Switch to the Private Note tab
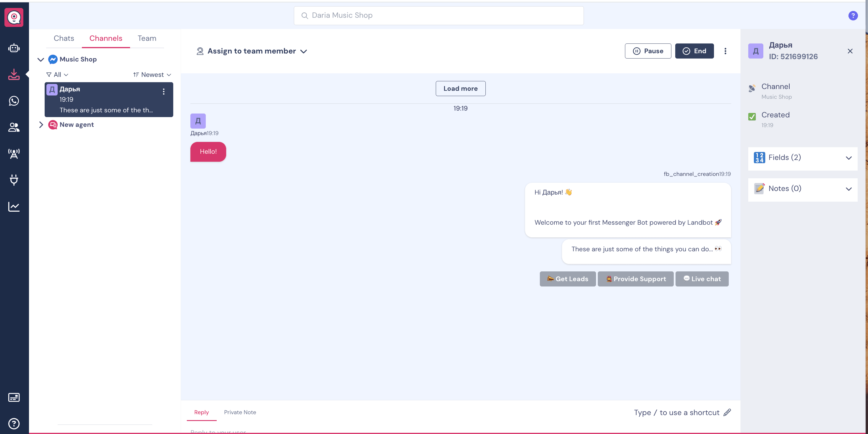This screenshot has height=434, width=868. click(240, 412)
